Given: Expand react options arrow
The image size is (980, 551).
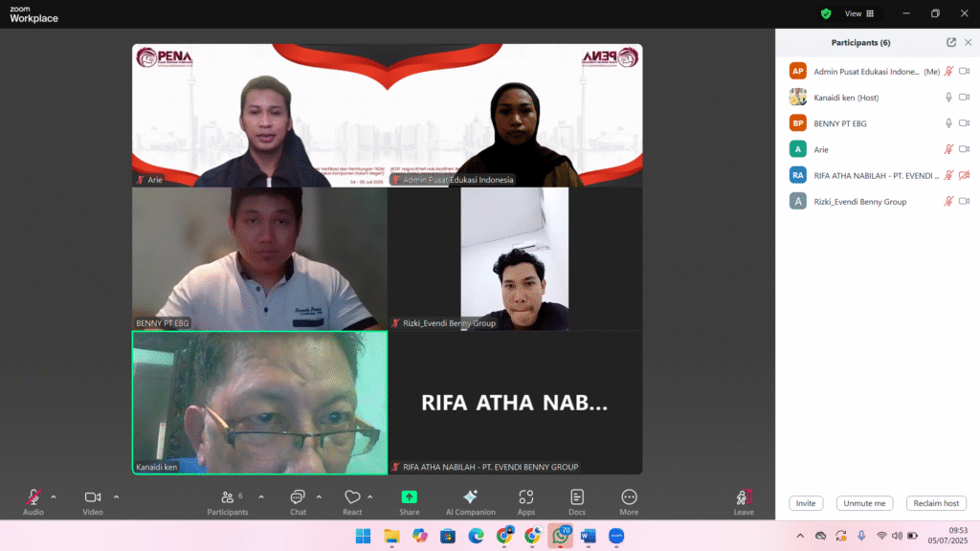Looking at the screenshot, I should 370,497.
